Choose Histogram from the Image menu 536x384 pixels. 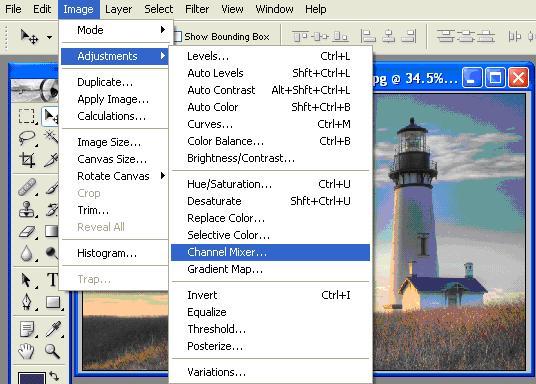click(x=115, y=253)
